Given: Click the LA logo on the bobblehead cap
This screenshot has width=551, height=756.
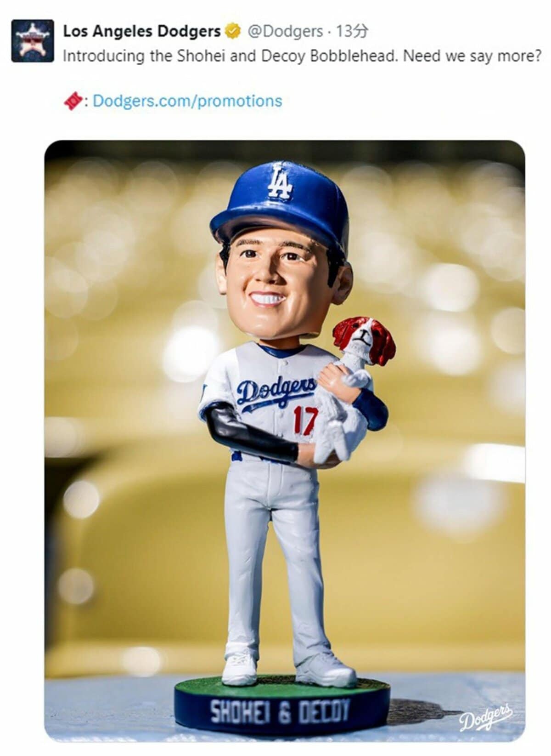Looking at the screenshot, I should (x=280, y=181).
